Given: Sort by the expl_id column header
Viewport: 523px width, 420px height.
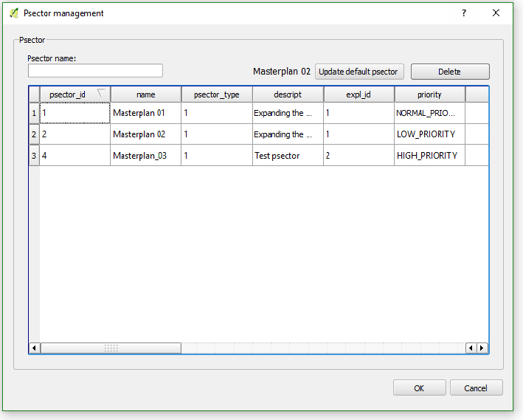Looking at the screenshot, I should pos(359,94).
